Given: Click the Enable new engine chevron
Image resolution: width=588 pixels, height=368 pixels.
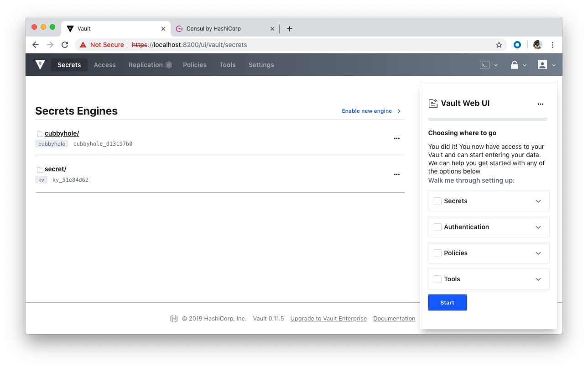Looking at the screenshot, I should [x=399, y=111].
